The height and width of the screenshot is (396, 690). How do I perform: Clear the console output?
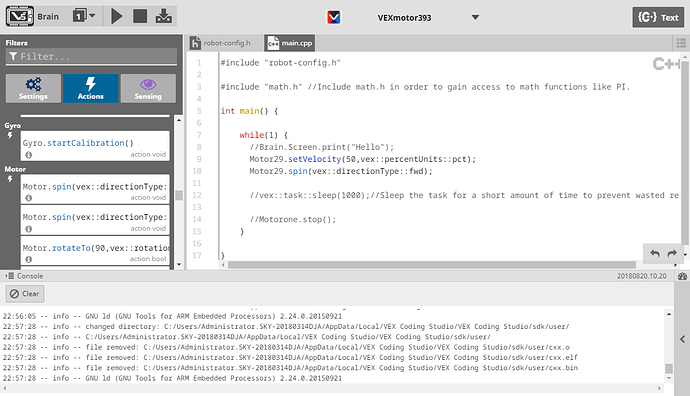tap(25, 293)
